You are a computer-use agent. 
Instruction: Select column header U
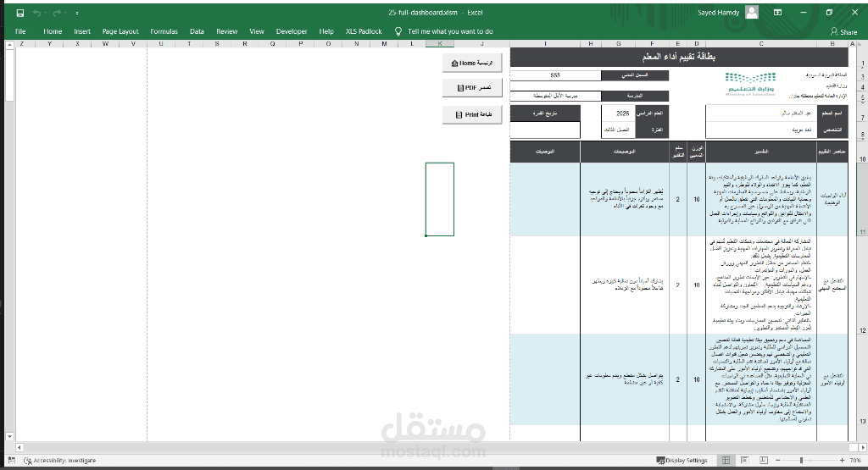(x=161, y=44)
